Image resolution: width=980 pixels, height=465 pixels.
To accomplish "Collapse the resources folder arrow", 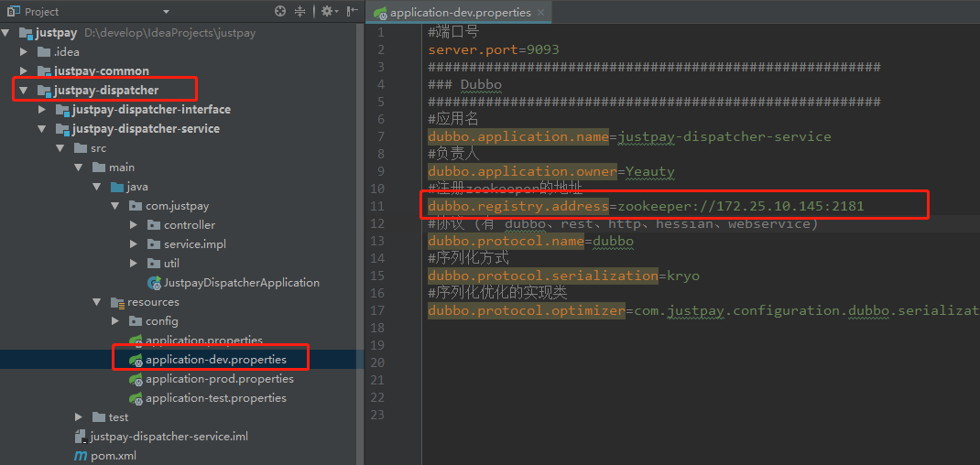I will pos(97,302).
